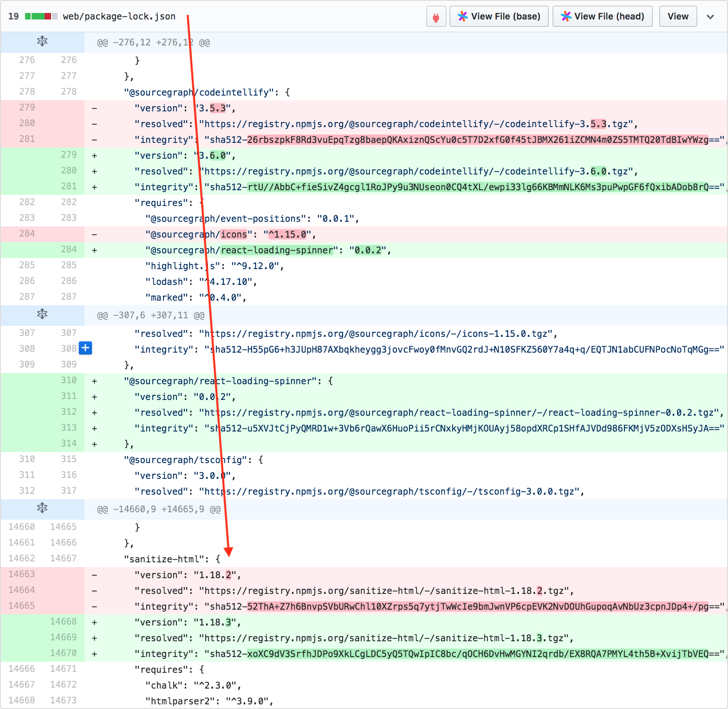The height and width of the screenshot is (709, 728).
Task: Click the plain View button
Action: (678, 17)
